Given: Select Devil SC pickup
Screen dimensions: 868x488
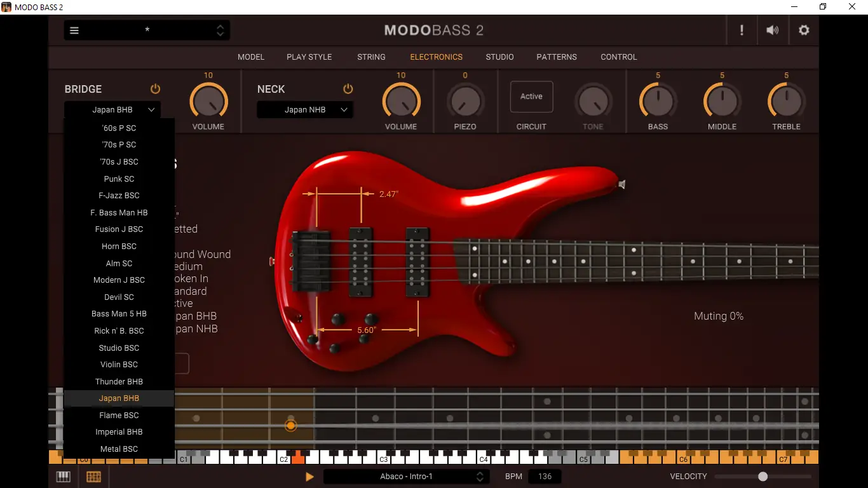Looking at the screenshot, I should point(119,297).
